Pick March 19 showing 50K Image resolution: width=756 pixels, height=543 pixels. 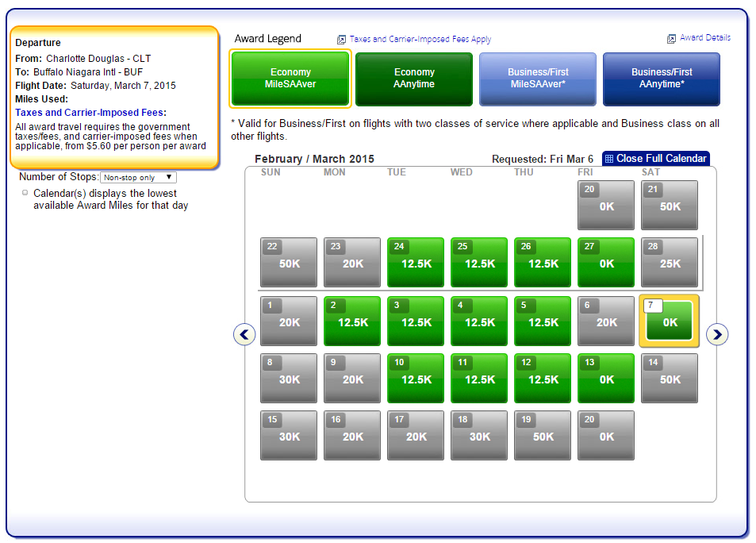(x=543, y=435)
